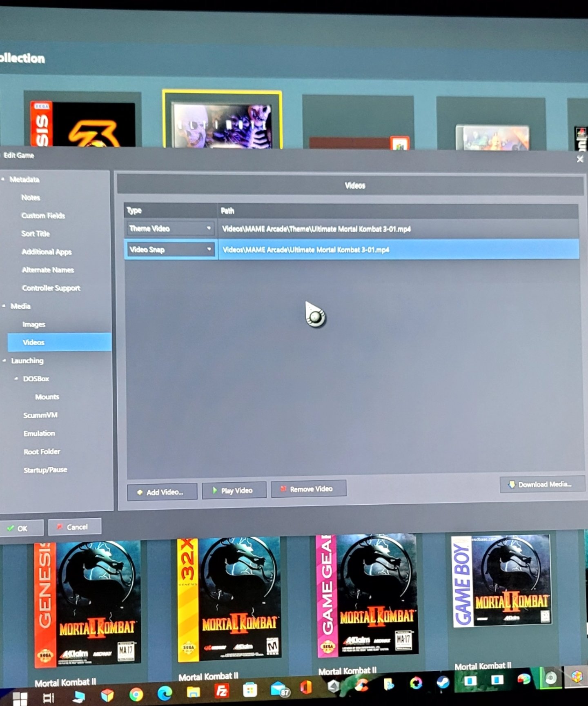Select ScummVM in the sidebar
Screen dimensions: 588x706
[x=40, y=415]
